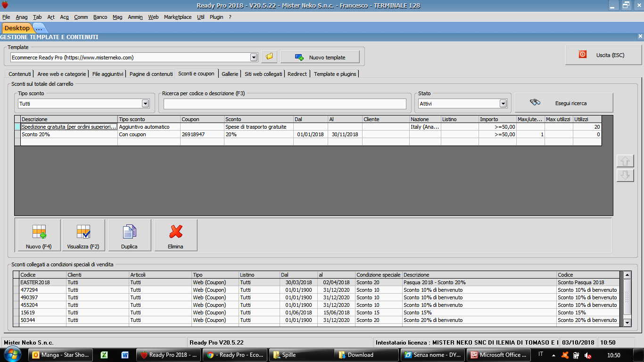Open the Redirect tab
Image resolution: width=644 pixels, height=362 pixels.
point(297,74)
